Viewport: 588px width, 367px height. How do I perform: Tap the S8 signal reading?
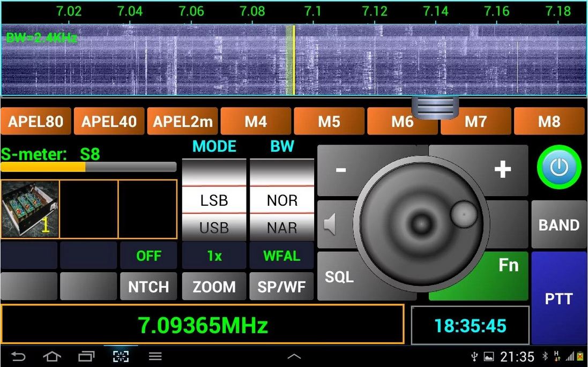pyautogui.click(x=90, y=154)
